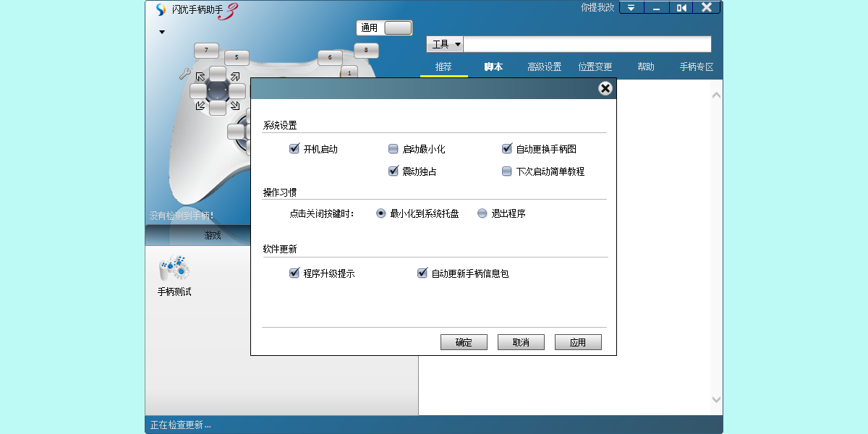The image size is (868, 434).
Task: Select the 退出程序 radio button
Action: tap(480, 213)
